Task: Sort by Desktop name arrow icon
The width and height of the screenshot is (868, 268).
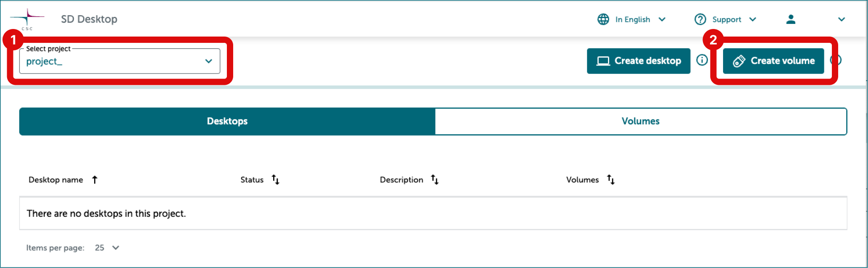Action: pos(95,180)
